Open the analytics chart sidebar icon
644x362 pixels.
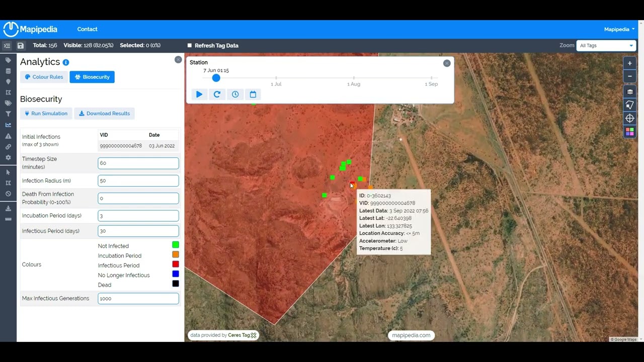click(x=8, y=125)
